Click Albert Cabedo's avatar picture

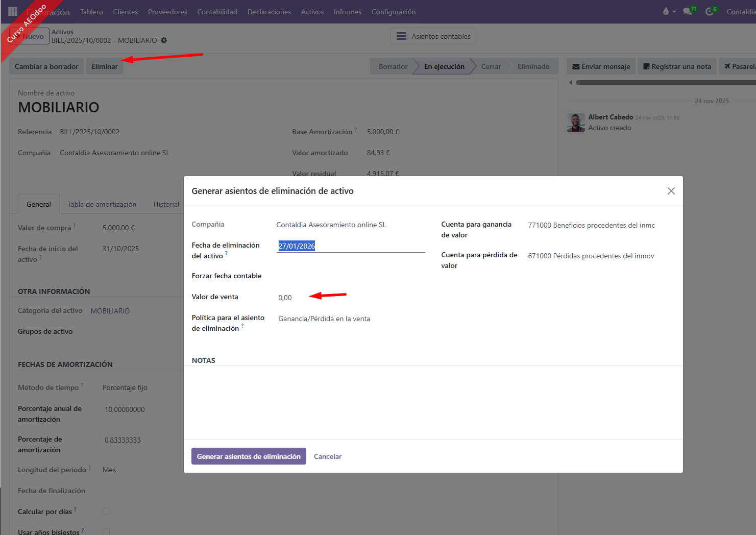pos(576,123)
